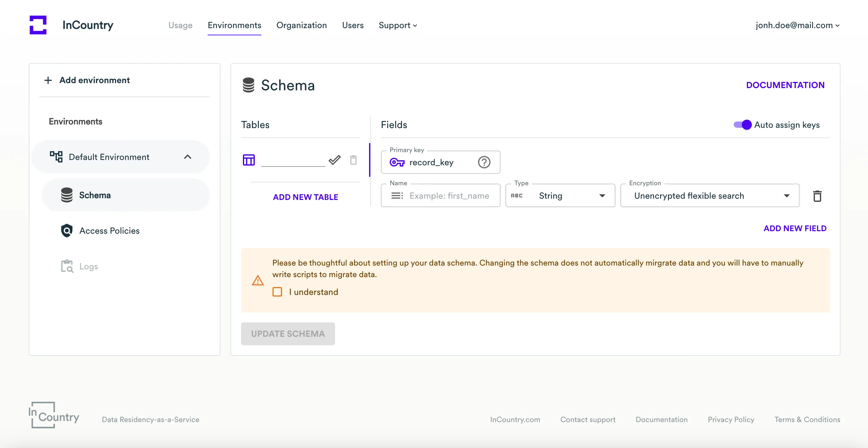The image size is (868, 448).
Task: Click ADD NEW FIELD
Action: coord(795,228)
